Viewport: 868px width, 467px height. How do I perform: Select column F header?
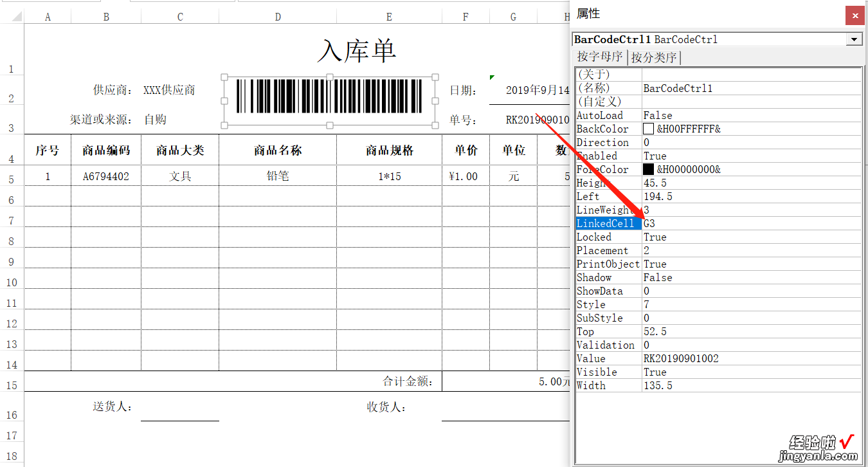tap(466, 17)
